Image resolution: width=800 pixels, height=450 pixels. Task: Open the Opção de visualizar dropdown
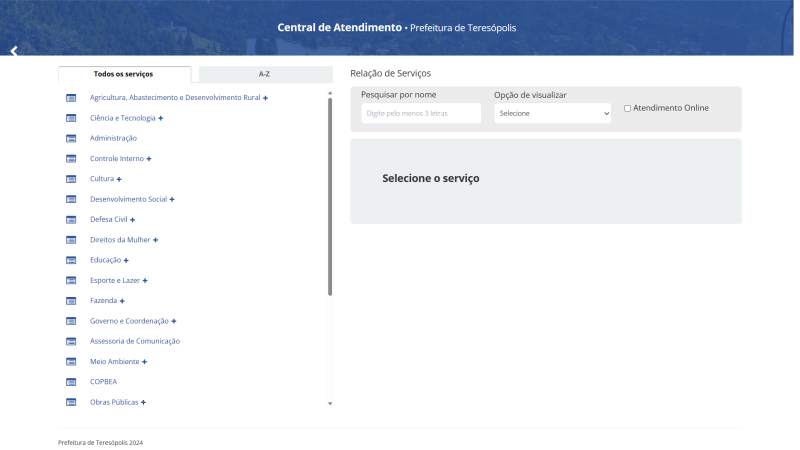point(552,114)
